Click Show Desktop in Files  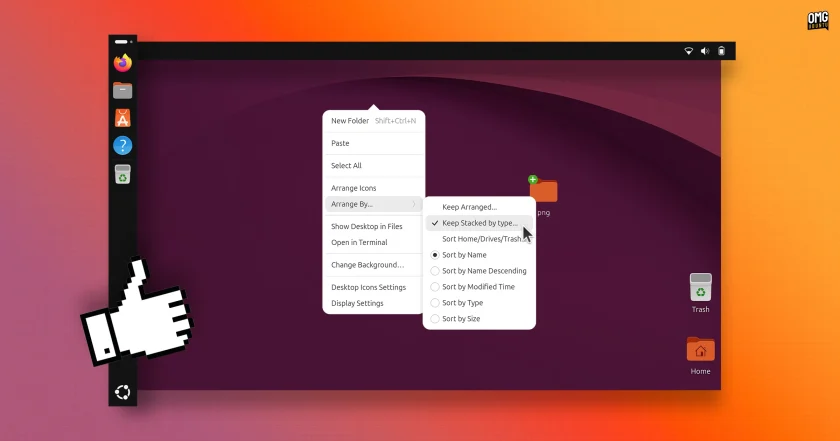pos(374,226)
